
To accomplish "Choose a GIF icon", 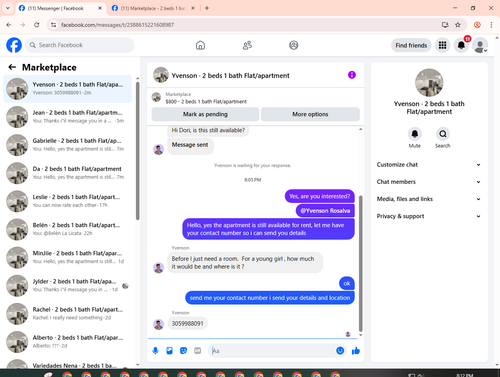I will click(198, 351).
